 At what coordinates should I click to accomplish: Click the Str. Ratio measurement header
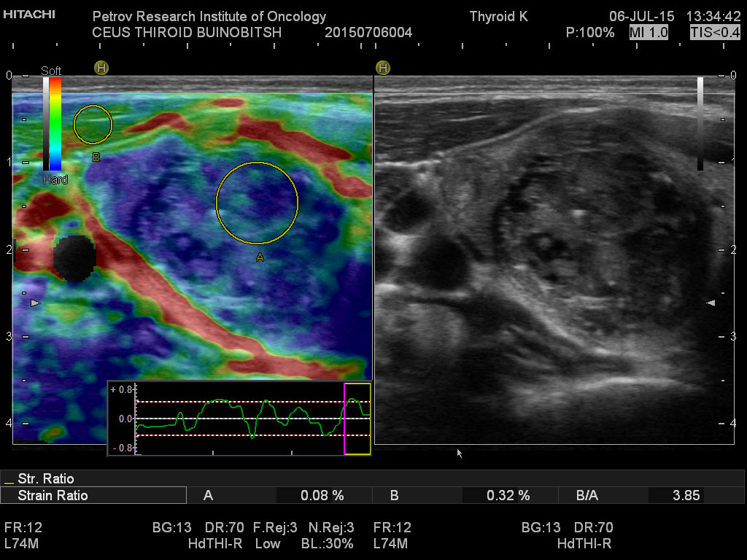click(x=44, y=479)
